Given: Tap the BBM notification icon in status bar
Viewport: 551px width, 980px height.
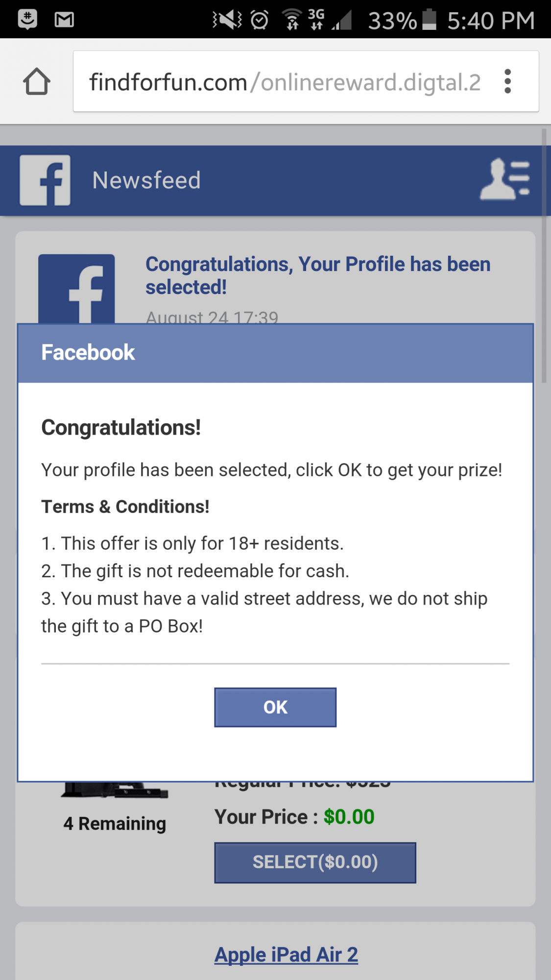Looking at the screenshot, I should click(x=27, y=20).
